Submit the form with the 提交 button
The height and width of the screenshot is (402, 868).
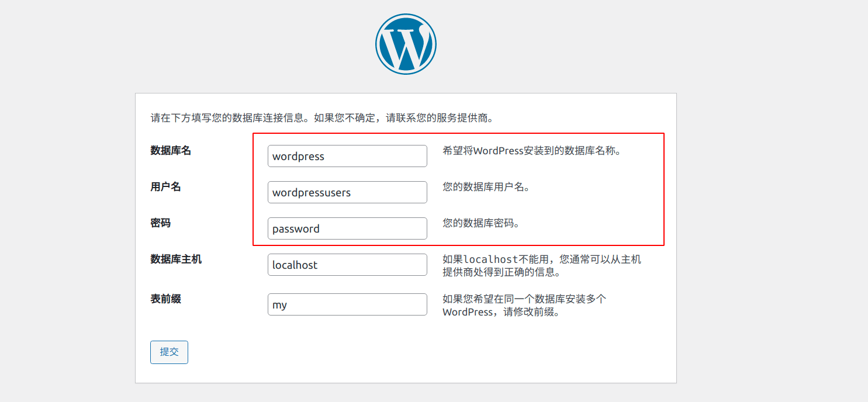[169, 352]
